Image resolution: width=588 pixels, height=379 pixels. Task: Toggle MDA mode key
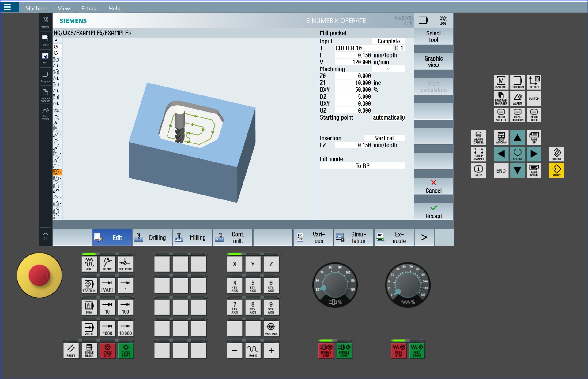89,307
